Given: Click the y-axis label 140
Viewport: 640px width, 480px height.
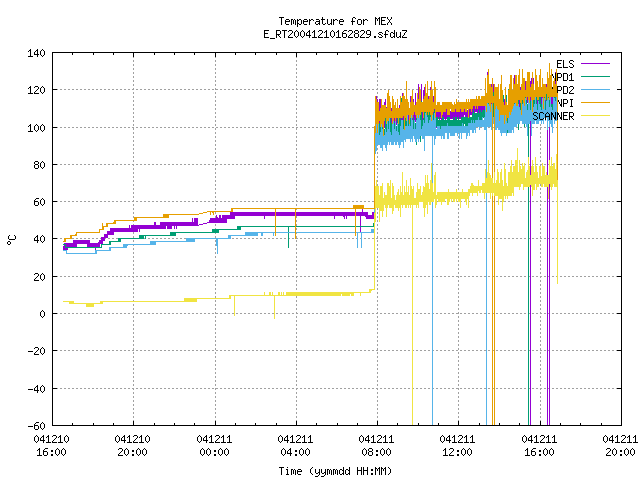Looking at the screenshot, I should coord(36,53).
